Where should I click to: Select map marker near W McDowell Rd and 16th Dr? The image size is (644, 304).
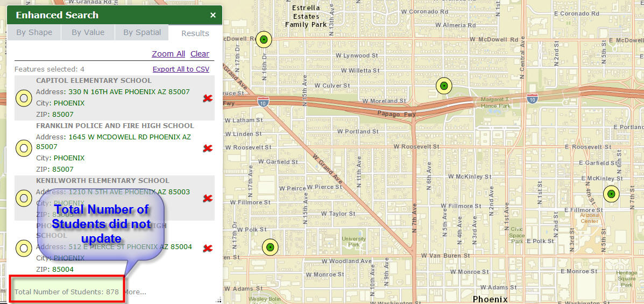pyautogui.click(x=264, y=39)
